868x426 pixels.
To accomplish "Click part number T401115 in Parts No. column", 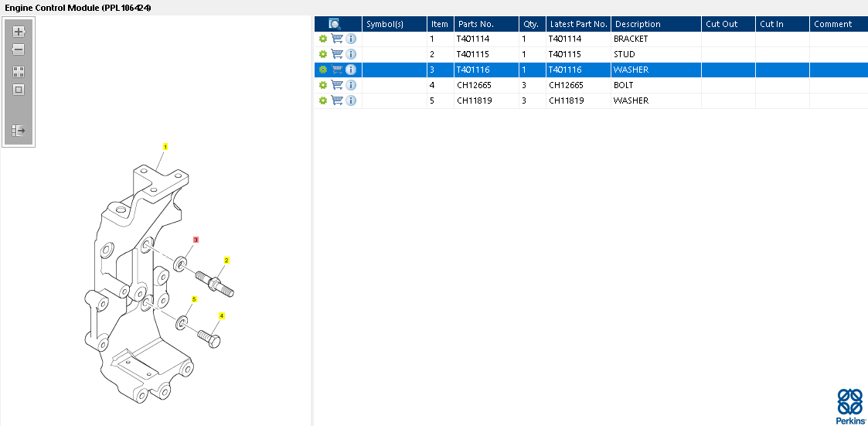I will click(x=473, y=54).
